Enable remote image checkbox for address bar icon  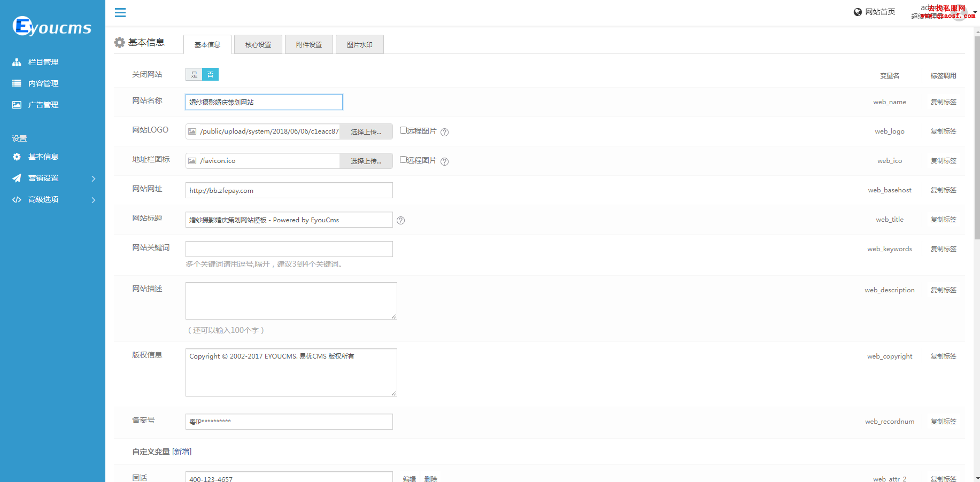404,160
